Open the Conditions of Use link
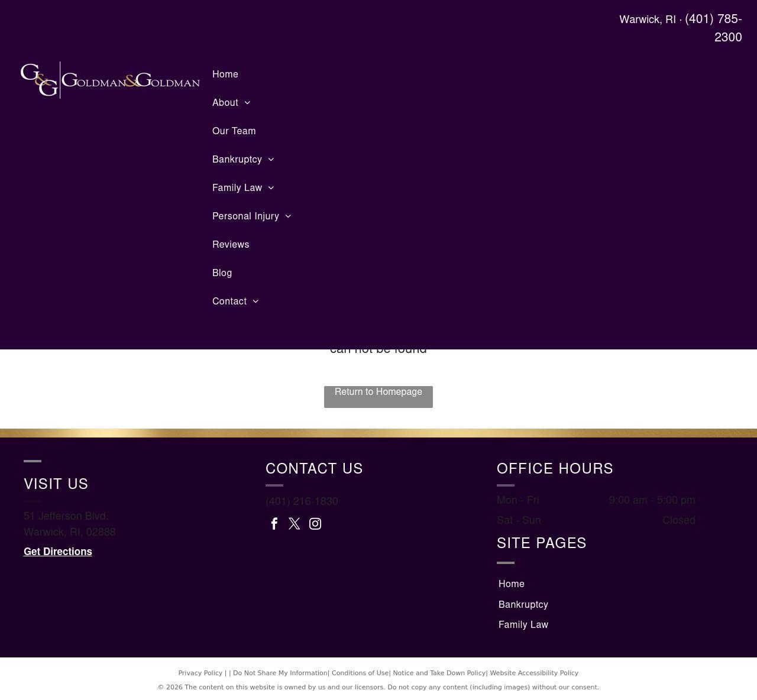Screen dimensions: 757x700 tap(360, 673)
